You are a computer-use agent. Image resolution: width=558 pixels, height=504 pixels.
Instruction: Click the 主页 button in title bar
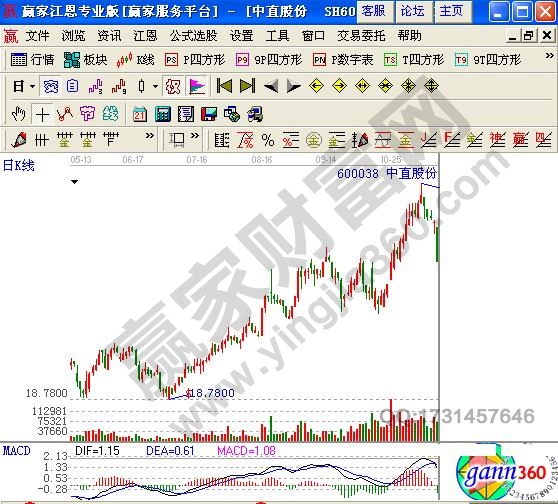pyautogui.click(x=452, y=11)
